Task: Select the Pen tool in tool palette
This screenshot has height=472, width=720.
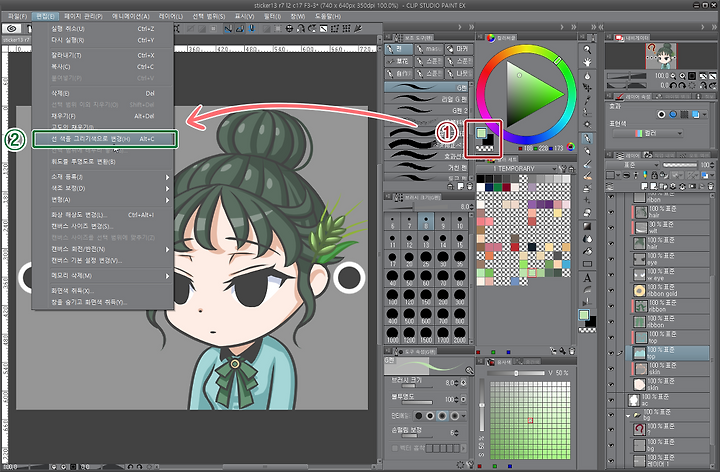Action: click(587, 138)
